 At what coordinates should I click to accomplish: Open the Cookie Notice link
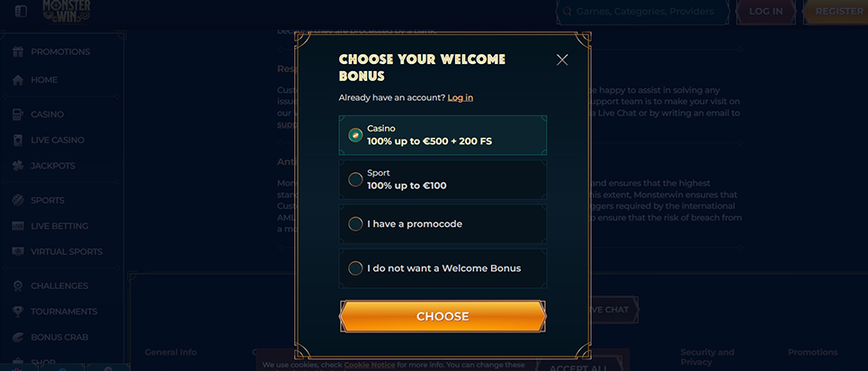pyautogui.click(x=369, y=365)
